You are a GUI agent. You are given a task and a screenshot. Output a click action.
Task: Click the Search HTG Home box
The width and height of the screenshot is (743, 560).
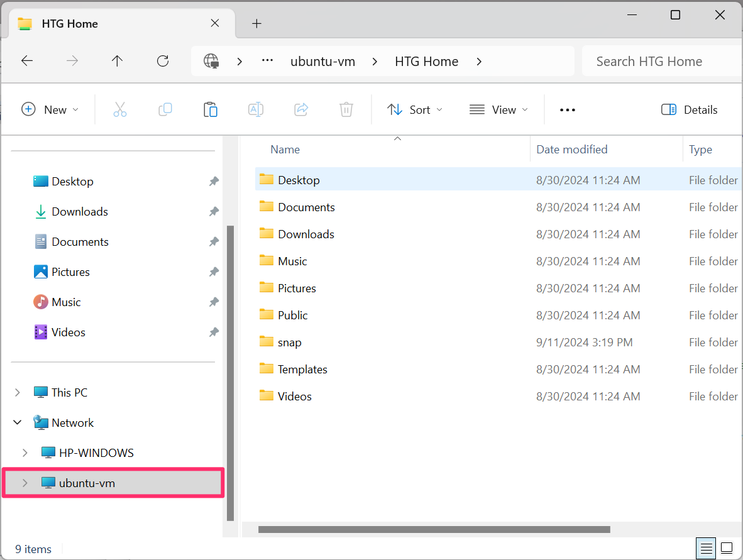click(x=661, y=61)
